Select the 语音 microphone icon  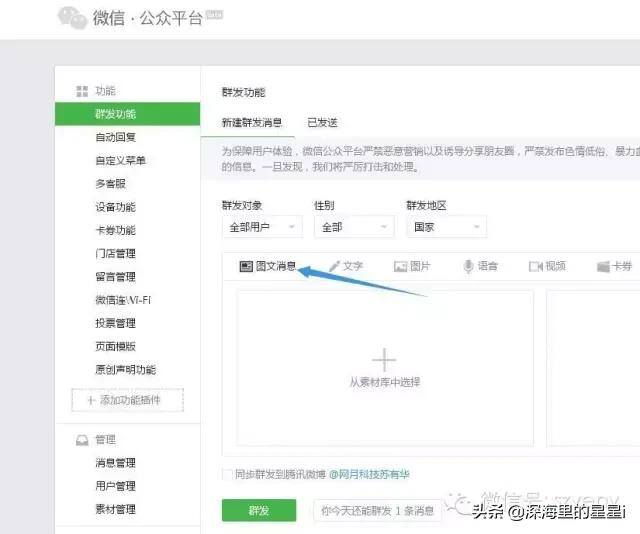[x=469, y=266]
